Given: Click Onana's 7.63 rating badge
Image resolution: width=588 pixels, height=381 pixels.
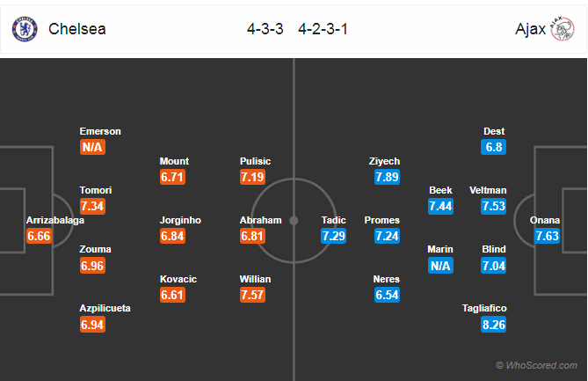Looking at the screenshot, I should click(547, 236).
